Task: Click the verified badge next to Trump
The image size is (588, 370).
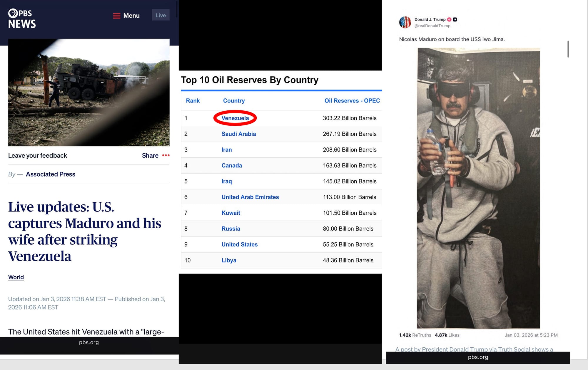Action: coord(449,19)
